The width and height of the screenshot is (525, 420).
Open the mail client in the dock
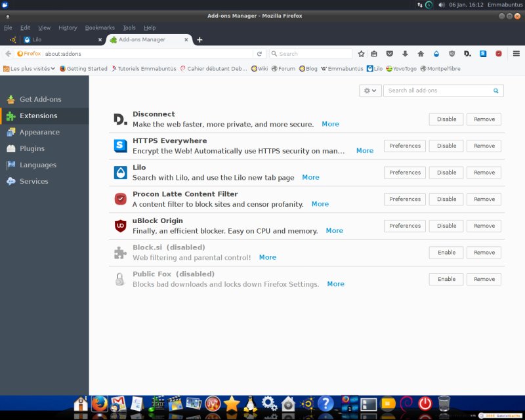[118, 404]
